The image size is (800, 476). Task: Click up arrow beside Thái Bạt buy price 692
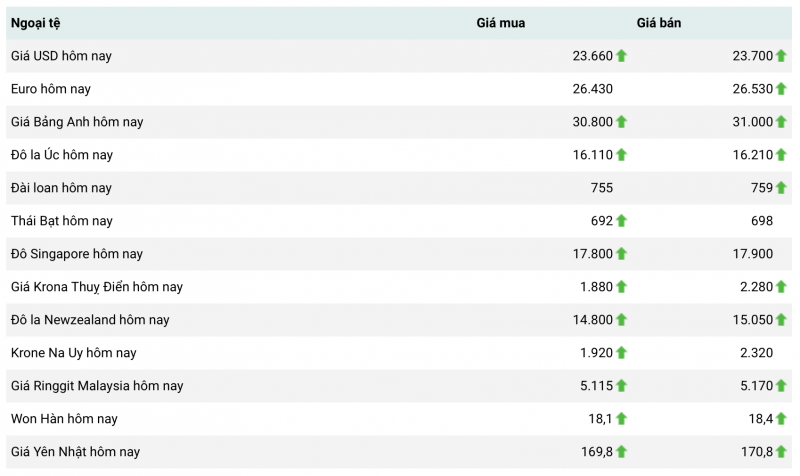[621, 221]
